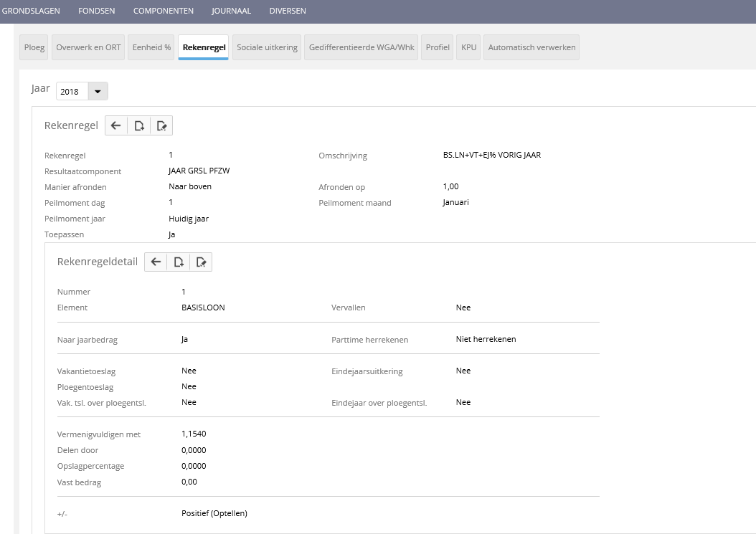Click the back arrow next to Rekenregel

(x=116, y=125)
